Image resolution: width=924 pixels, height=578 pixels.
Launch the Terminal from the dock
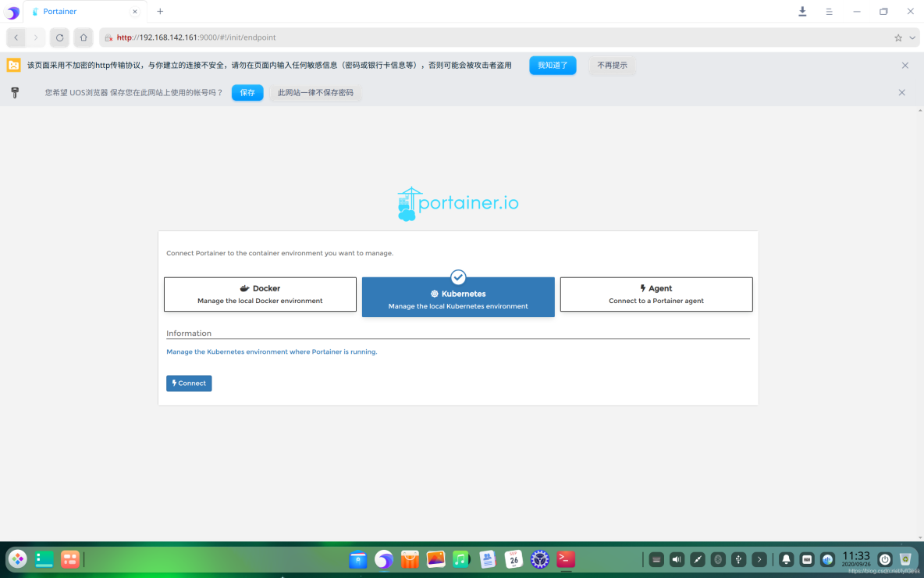[x=565, y=559]
